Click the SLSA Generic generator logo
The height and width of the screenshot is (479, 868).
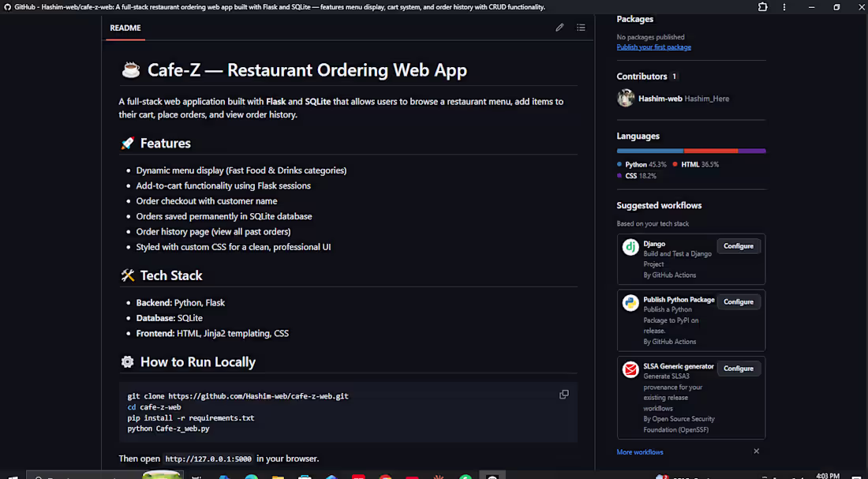[630, 369]
